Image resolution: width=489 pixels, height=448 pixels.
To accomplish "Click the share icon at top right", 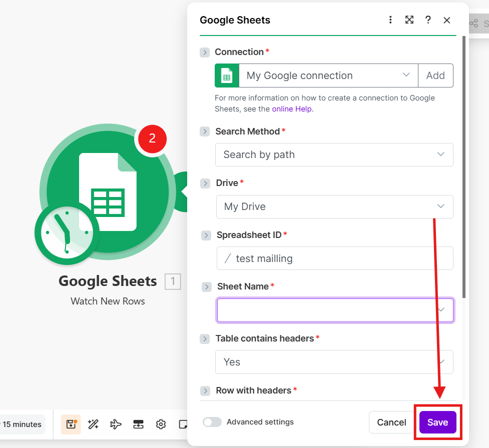I will point(473,23).
